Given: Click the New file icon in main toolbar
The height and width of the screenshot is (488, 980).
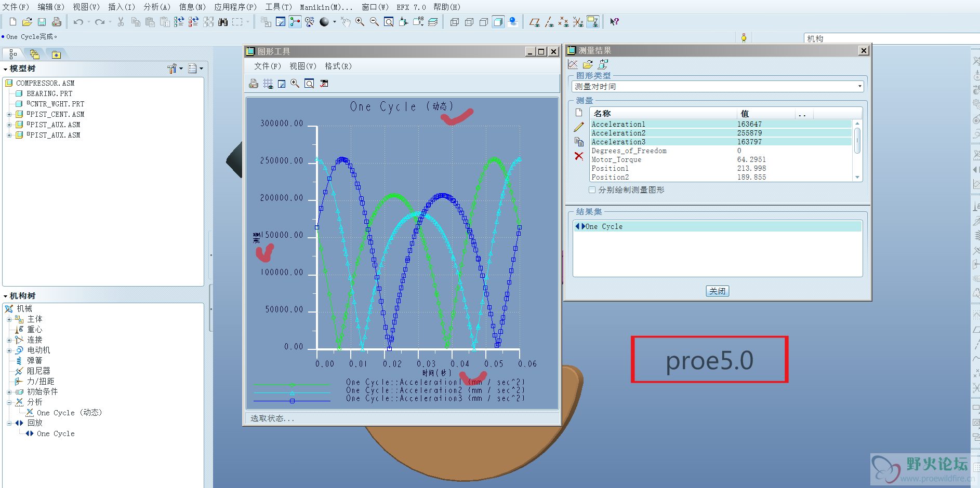Looking at the screenshot, I should point(13,22).
